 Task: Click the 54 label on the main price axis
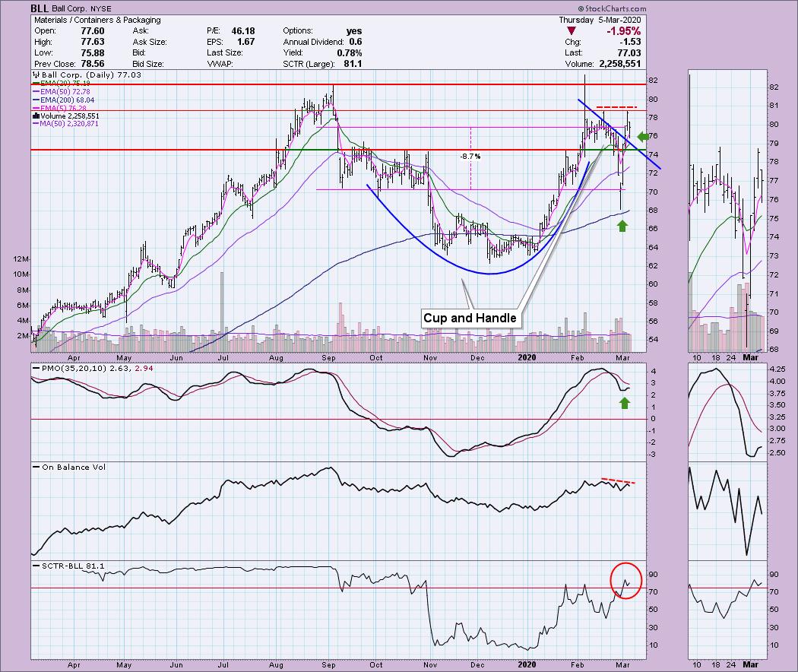point(653,340)
